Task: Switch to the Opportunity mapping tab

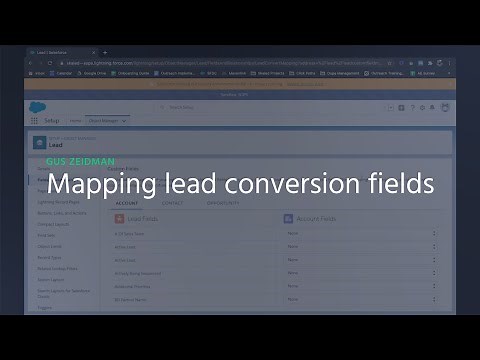Action: (223, 203)
